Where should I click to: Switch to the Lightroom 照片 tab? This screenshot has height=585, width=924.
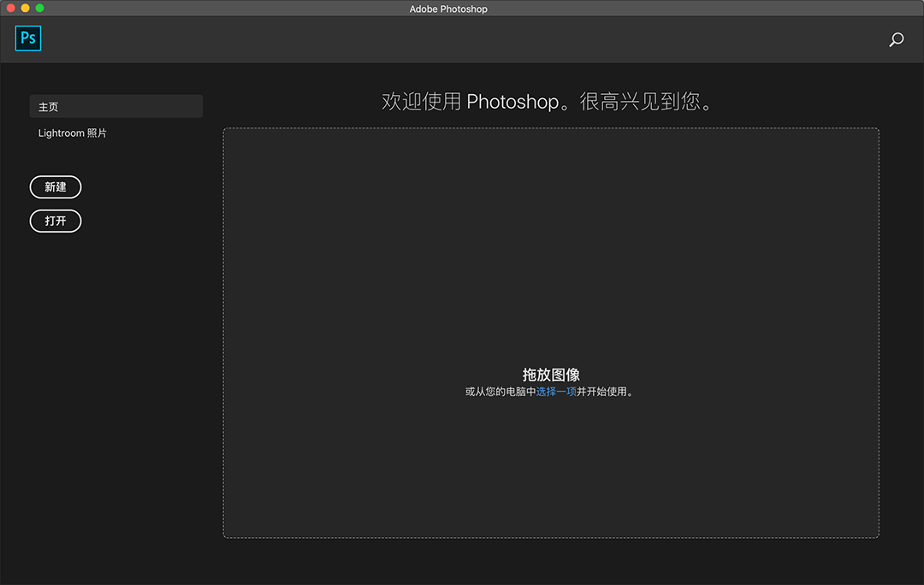pos(73,133)
